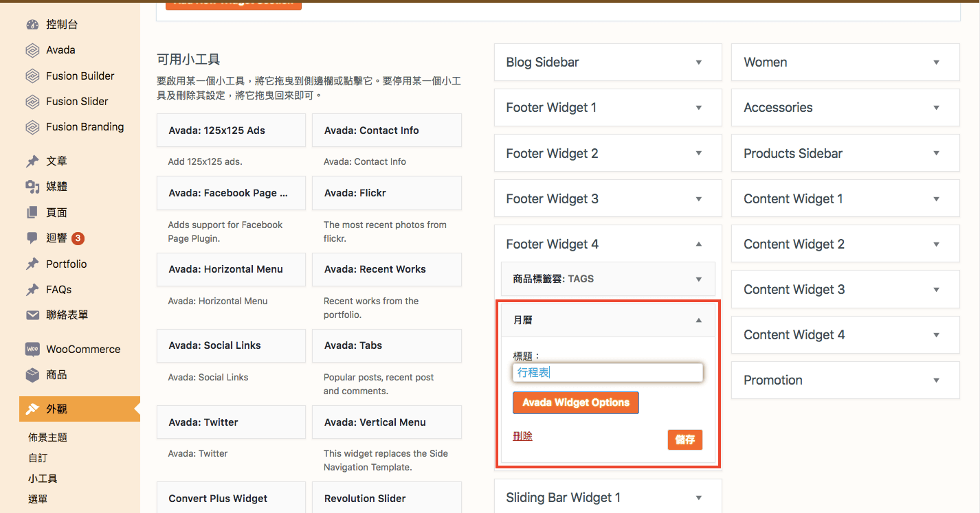The width and height of the screenshot is (980, 513).
Task: Click the comment bubble icon for 迴響
Action: [32, 238]
